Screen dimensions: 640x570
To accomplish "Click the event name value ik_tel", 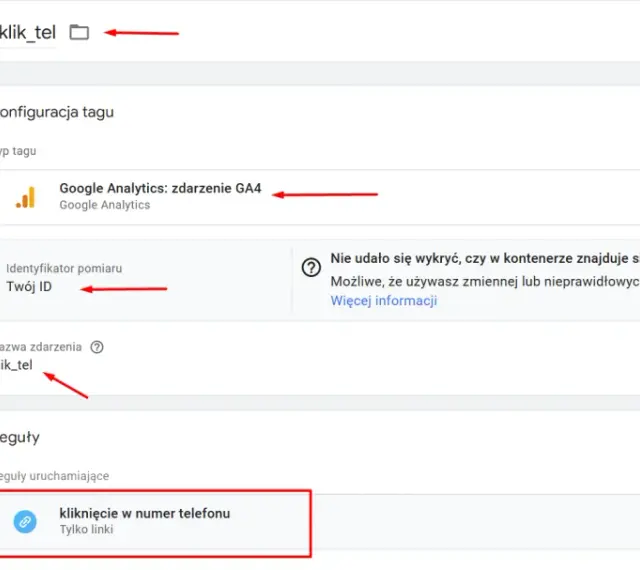I will [16, 365].
